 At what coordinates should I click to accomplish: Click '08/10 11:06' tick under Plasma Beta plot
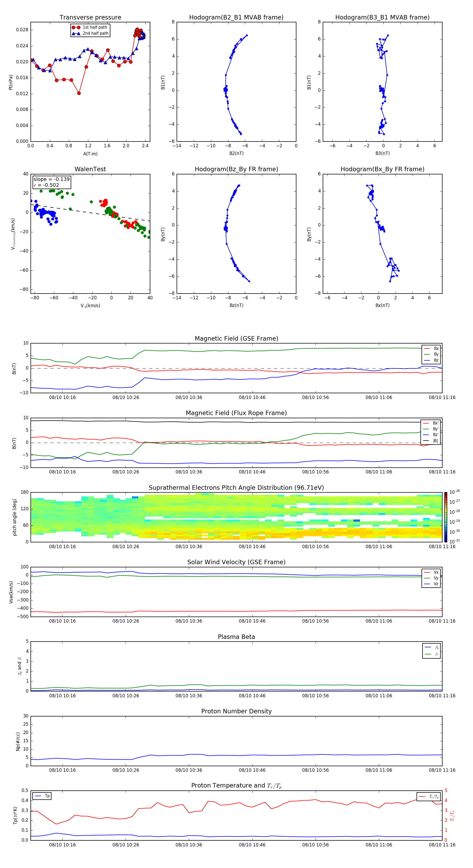[x=379, y=696]
